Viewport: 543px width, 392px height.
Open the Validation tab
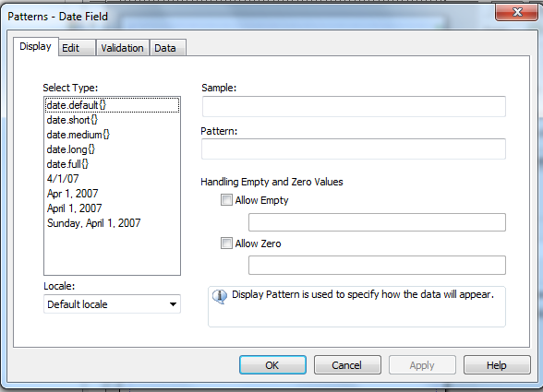pyautogui.click(x=122, y=48)
